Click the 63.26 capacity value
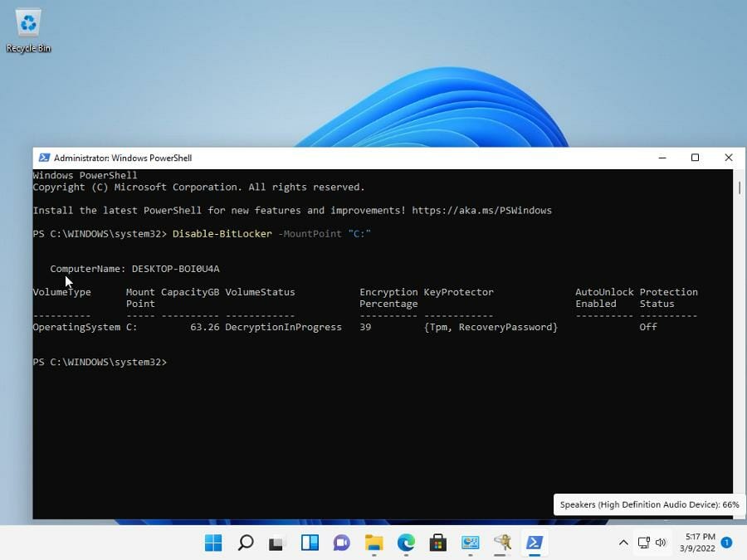747x560 pixels. tap(205, 327)
